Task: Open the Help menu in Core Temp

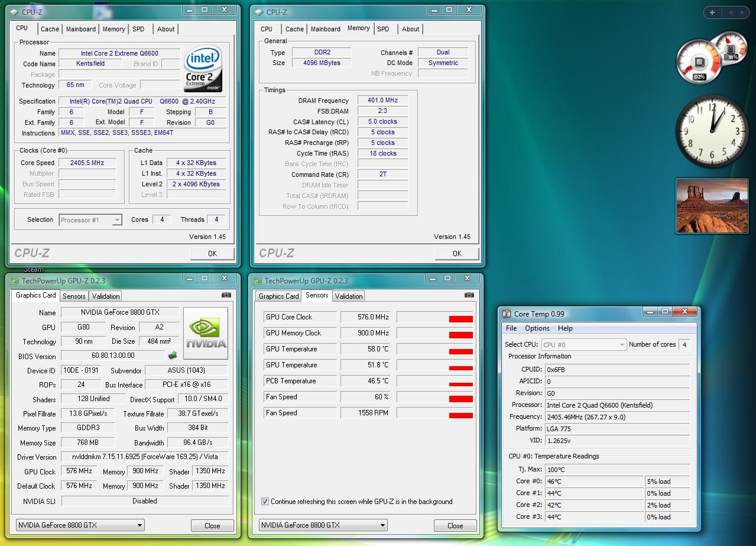Action: pos(565,328)
